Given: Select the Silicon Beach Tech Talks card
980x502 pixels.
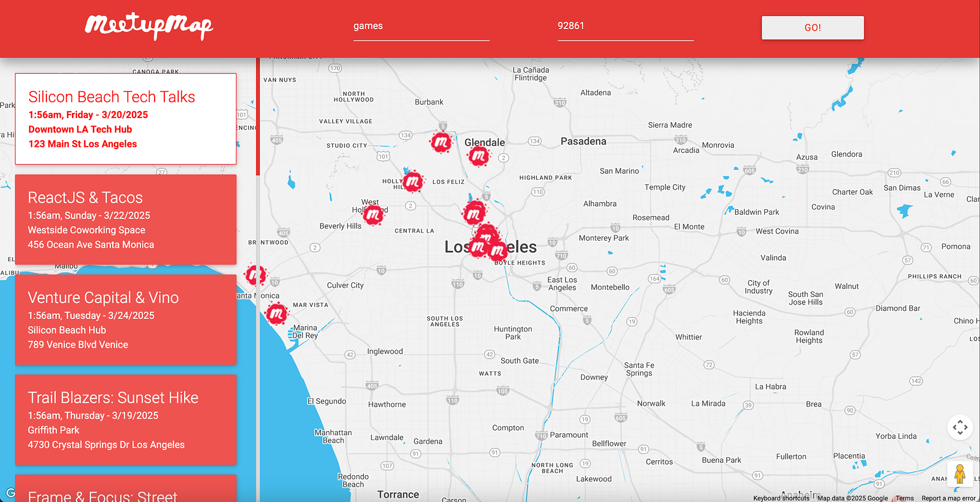Looking at the screenshot, I should pyautogui.click(x=126, y=119).
